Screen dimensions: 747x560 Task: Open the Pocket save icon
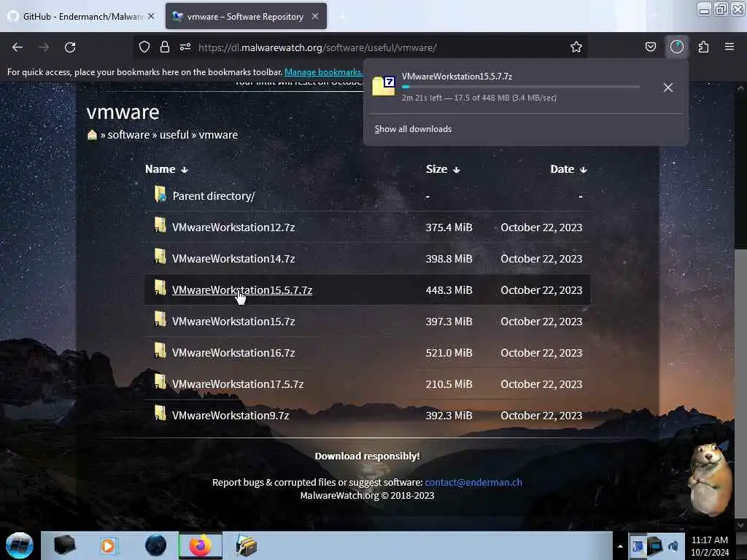tap(650, 47)
